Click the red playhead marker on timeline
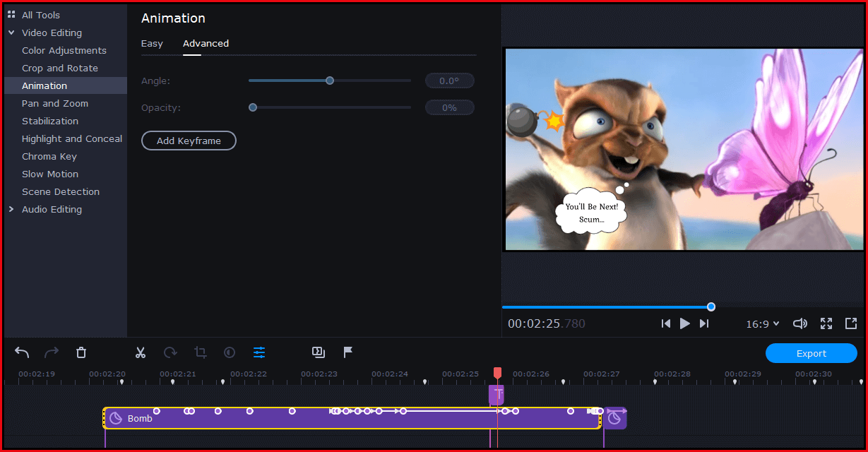868x452 pixels. pyautogui.click(x=497, y=372)
